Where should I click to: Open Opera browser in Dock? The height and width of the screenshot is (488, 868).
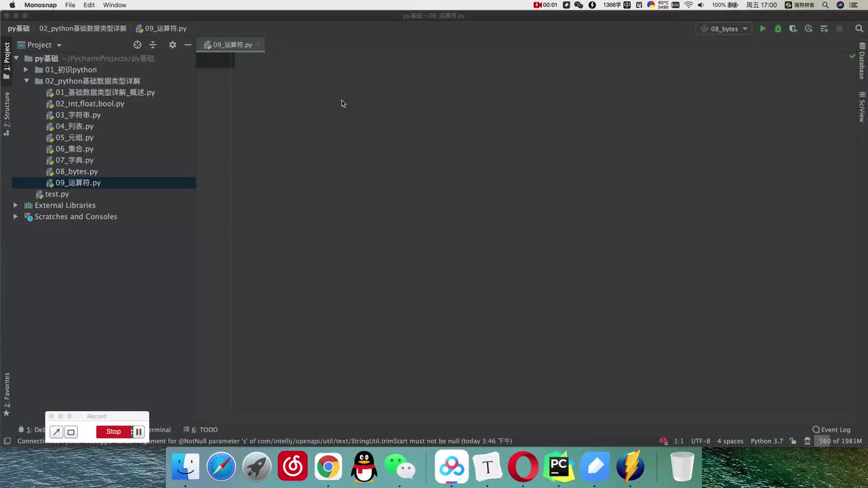click(523, 466)
